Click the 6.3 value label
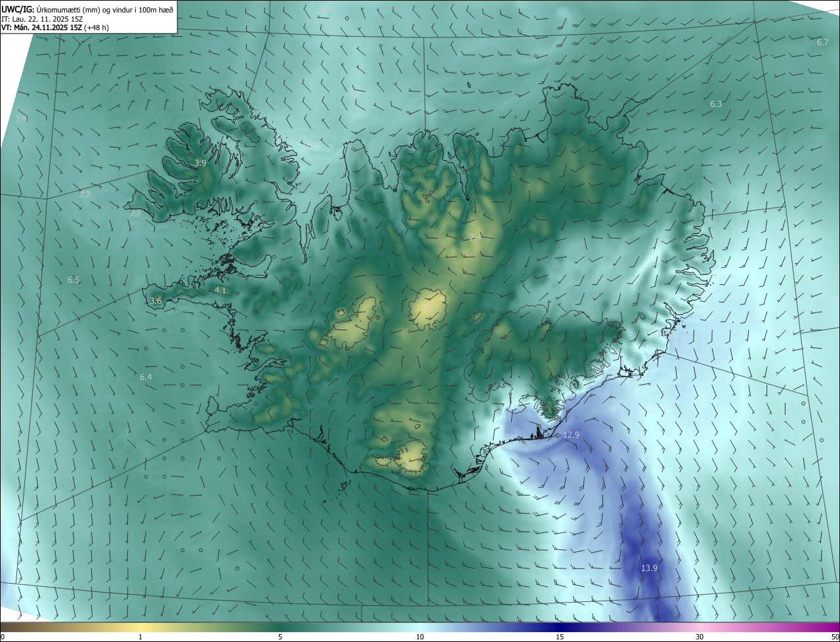This screenshot has height=642, width=840. pyautogui.click(x=716, y=104)
